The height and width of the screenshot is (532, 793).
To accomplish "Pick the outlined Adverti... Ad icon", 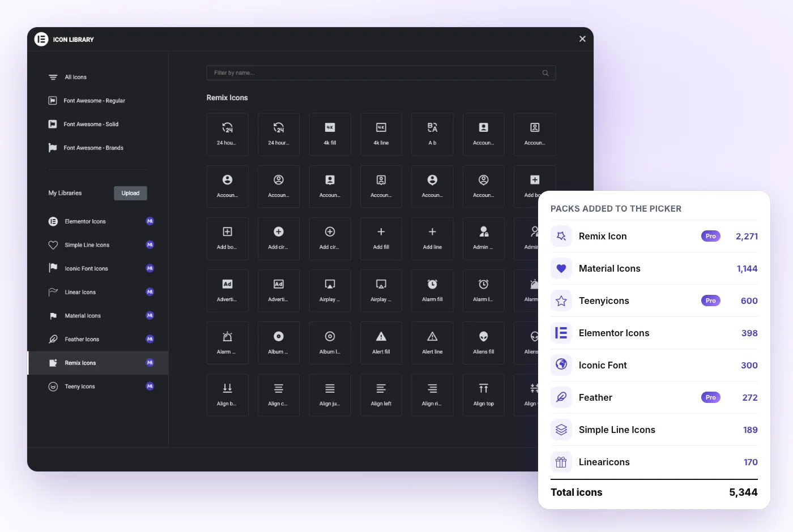I will (x=279, y=291).
